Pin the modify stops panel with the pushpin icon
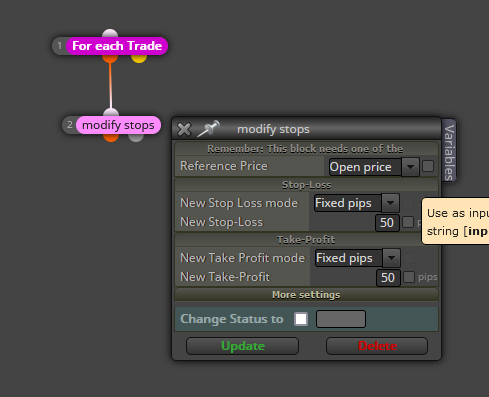Image resolution: width=489 pixels, height=397 pixels. (x=209, y=129)
